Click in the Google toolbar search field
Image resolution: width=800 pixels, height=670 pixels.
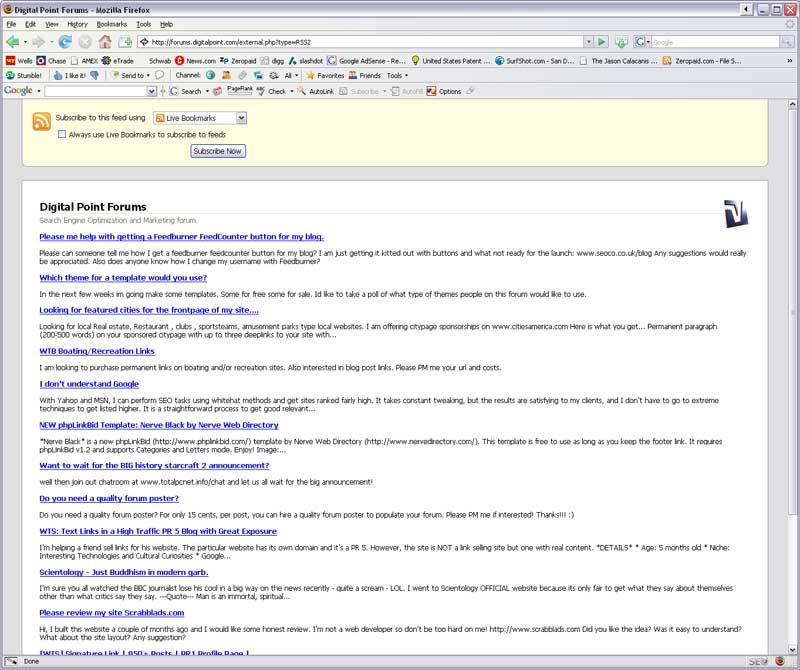point(96,91)
